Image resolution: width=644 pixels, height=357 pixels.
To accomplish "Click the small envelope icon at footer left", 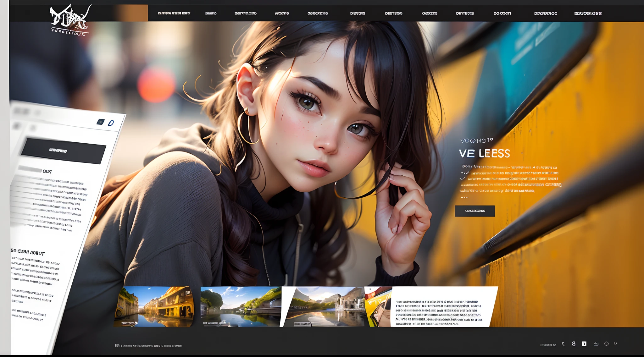I will pyautogui.click(x=117, y=345).
